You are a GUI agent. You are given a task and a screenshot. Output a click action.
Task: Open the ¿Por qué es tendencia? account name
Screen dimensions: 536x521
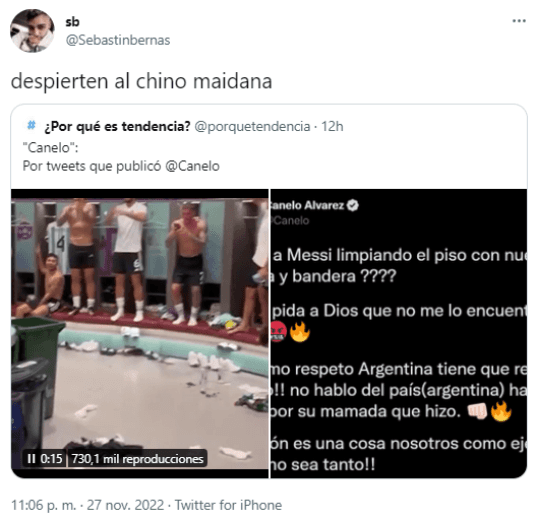click(x=117, y=126)
